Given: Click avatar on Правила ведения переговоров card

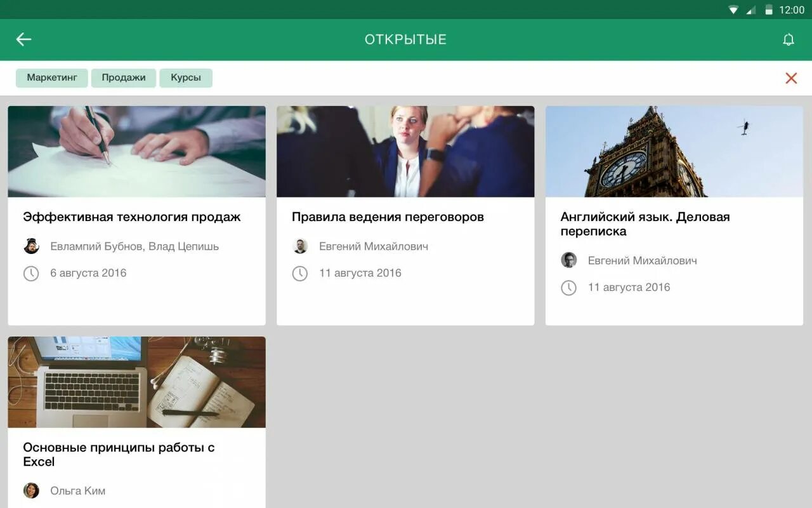Looking at the screenshot, I should pos(300,246).
